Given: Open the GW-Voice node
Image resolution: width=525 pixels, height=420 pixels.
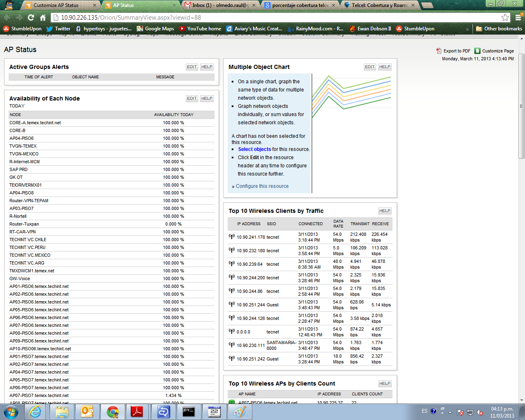Looking at the screenshot, I should pyautogui.click(x=20, y=278).
